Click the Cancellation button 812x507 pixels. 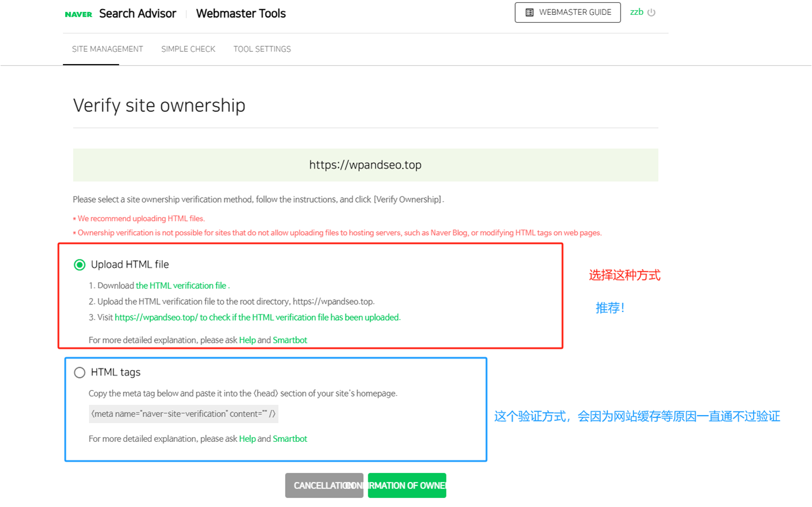click(324, 485)
